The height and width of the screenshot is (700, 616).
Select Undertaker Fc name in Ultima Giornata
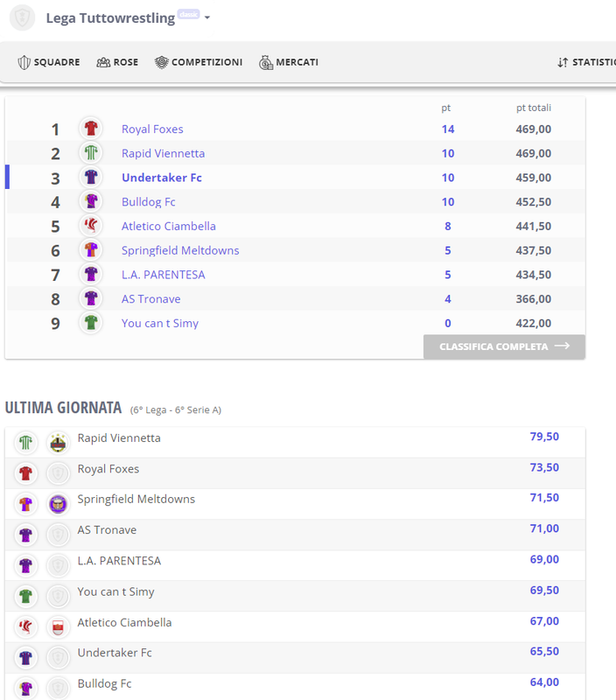click(115, 653)
